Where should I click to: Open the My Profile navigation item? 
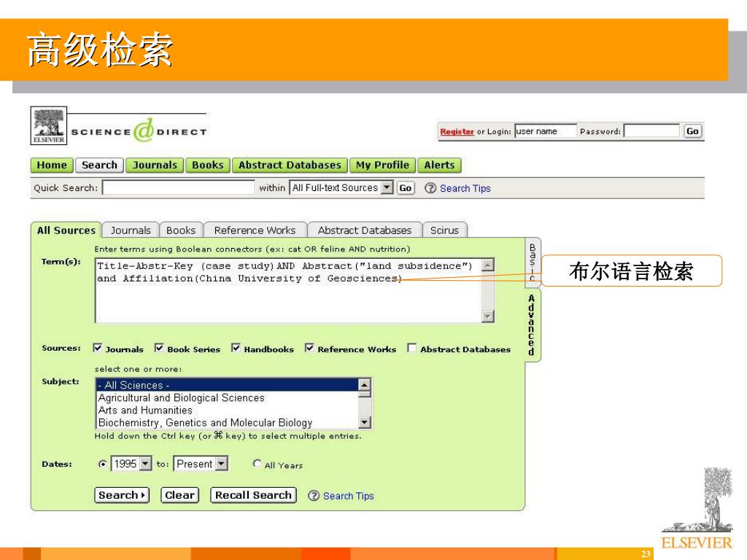pos(382,166)
